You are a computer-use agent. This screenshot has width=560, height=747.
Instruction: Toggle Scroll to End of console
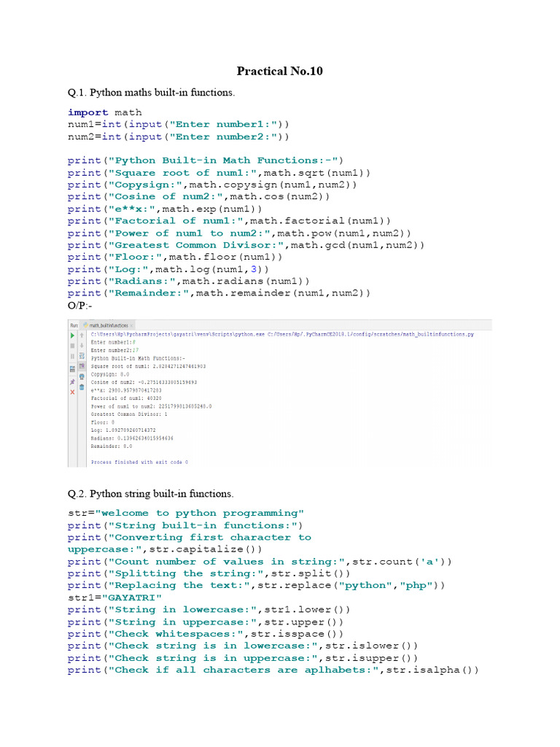pos(82,365)
